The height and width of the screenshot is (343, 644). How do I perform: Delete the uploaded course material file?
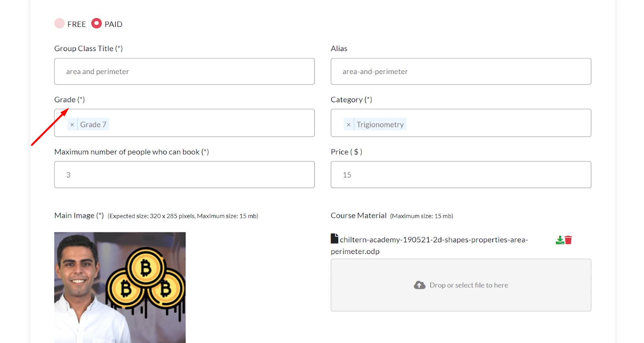(x=568, y=240)
